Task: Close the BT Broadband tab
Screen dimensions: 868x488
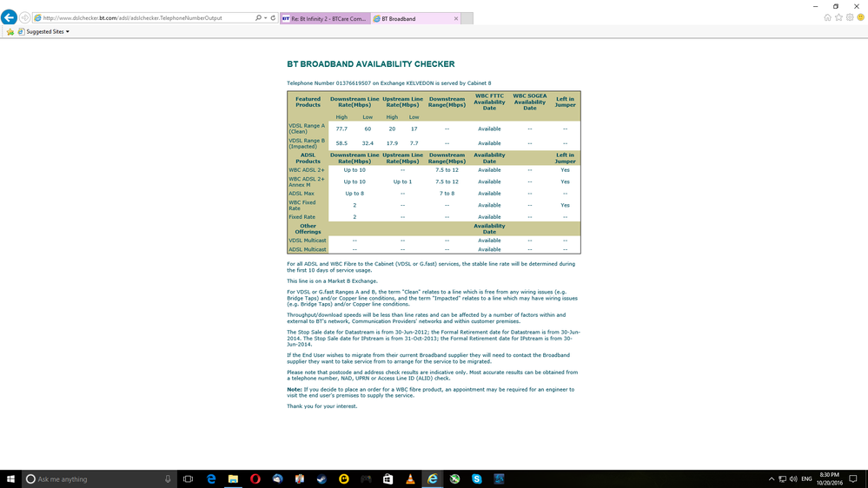Action: (x=456, y=18)
